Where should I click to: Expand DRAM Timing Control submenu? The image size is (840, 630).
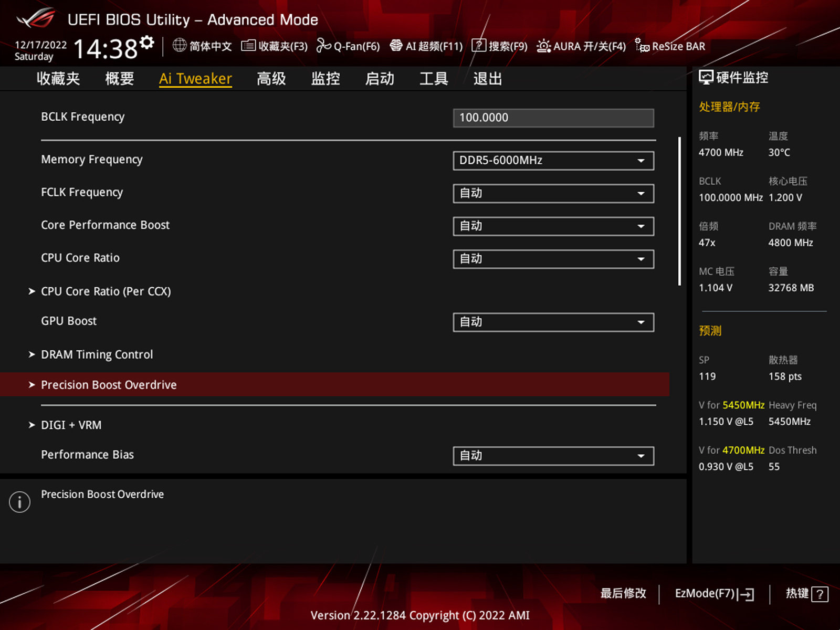tap(97, 355)
